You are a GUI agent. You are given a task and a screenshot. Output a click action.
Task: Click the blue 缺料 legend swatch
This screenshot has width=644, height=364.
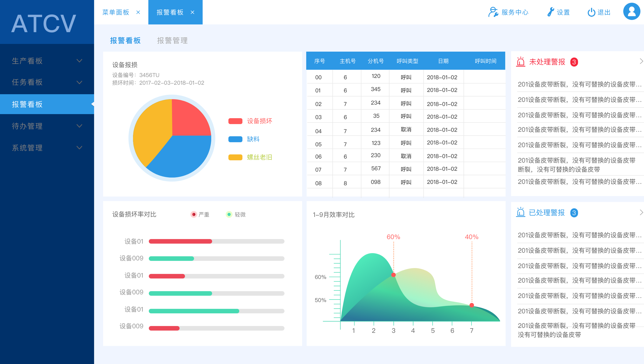tap(235, 139)
